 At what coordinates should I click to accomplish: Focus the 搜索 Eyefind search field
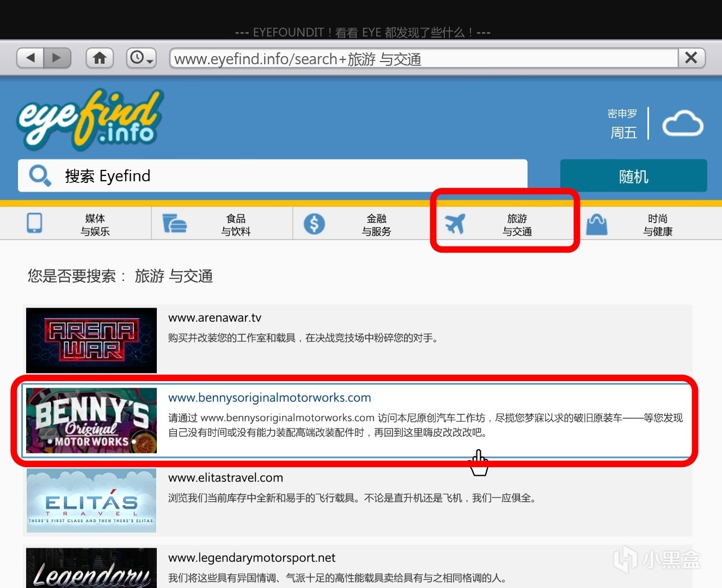[x=273, y=176]
